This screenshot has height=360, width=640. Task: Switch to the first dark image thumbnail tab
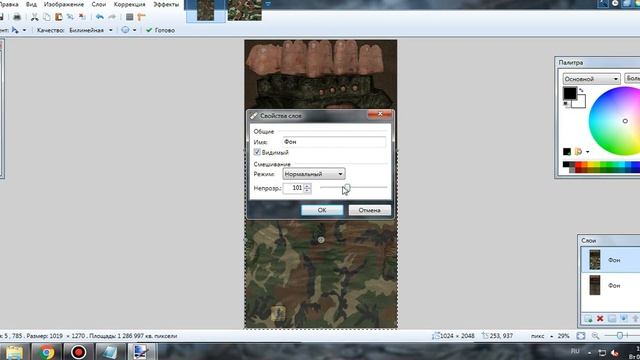point(206,11)
